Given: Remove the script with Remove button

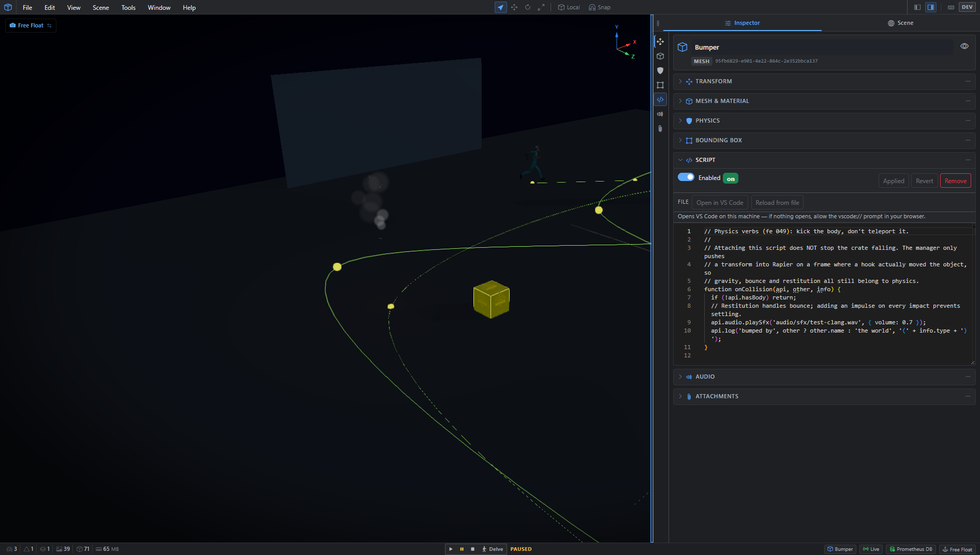Looking at the screenshot, I should coord(955,181).
